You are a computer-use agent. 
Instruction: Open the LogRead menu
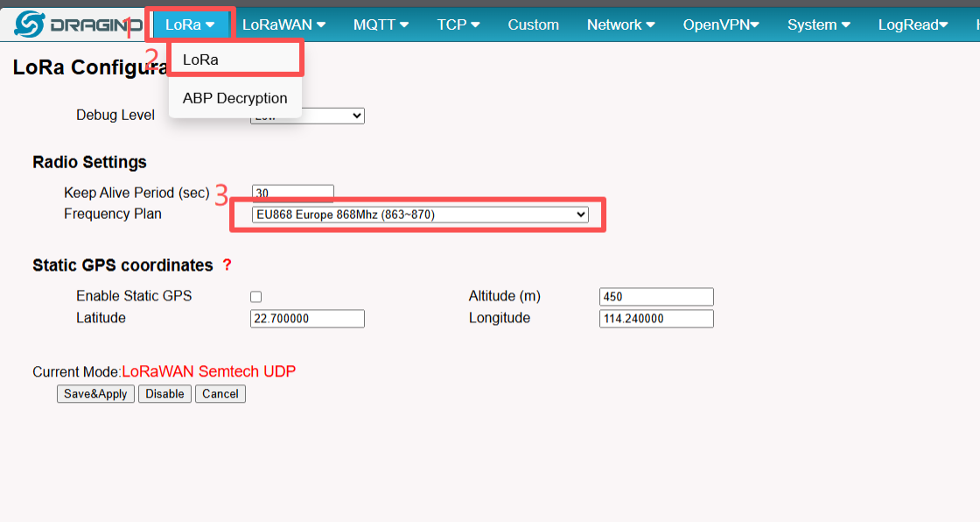click(913, 25)
